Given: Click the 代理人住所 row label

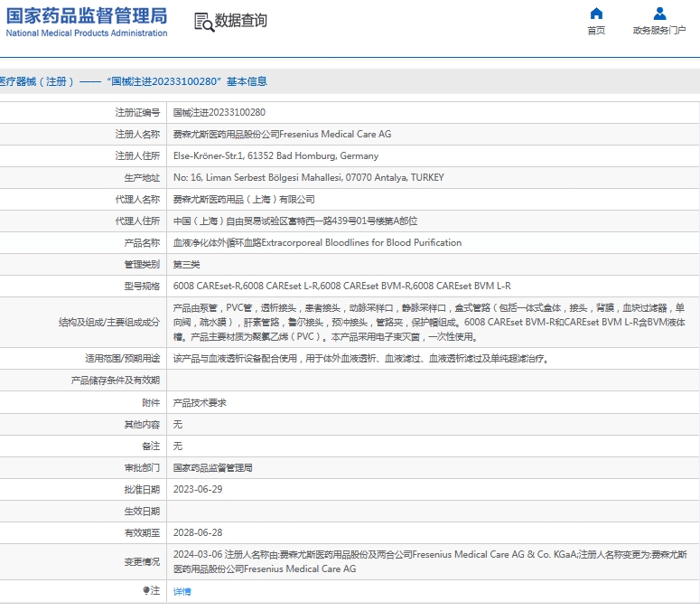Looking at the screenshot, I should (x=137, y=221).
